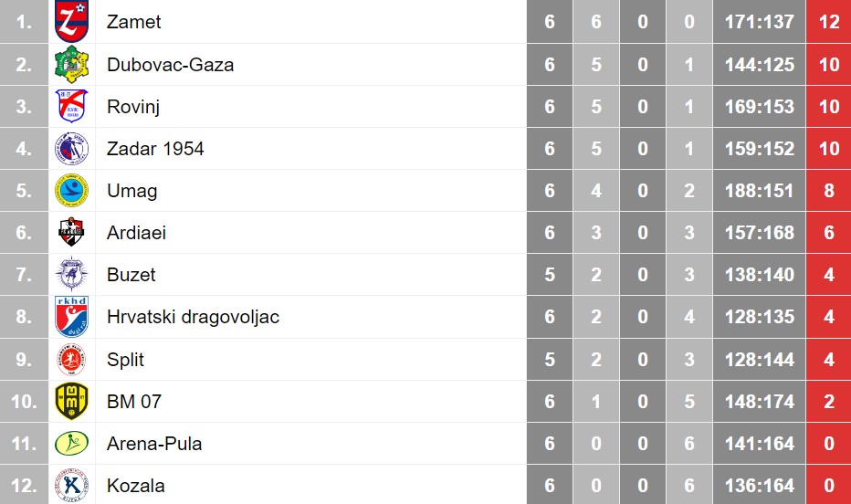The width and height of the screenshot is (851, 504).
Task: Click the rank number 7. cell
Action: 24,275
